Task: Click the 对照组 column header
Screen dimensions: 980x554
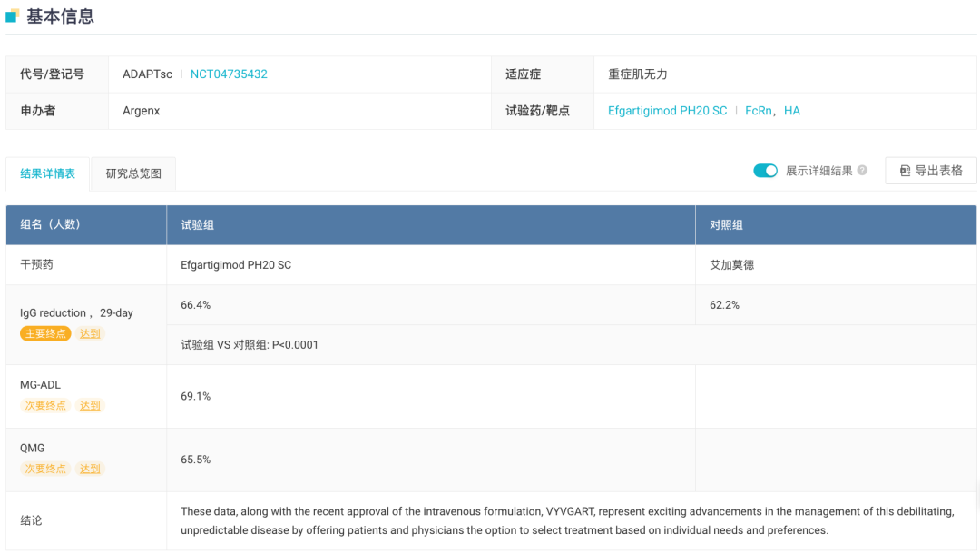Action: [726, 224]
